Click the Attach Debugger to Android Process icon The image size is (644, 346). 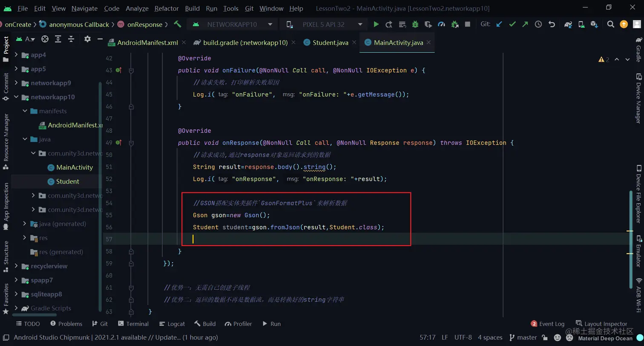455,24
